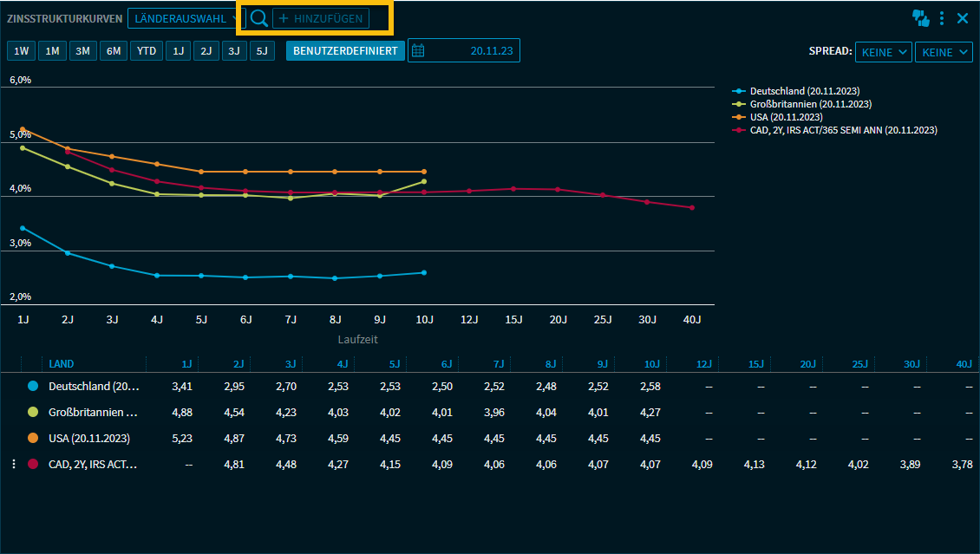Select the YTD time range
The height and width of the screenshot is (554, 980).
146,51
